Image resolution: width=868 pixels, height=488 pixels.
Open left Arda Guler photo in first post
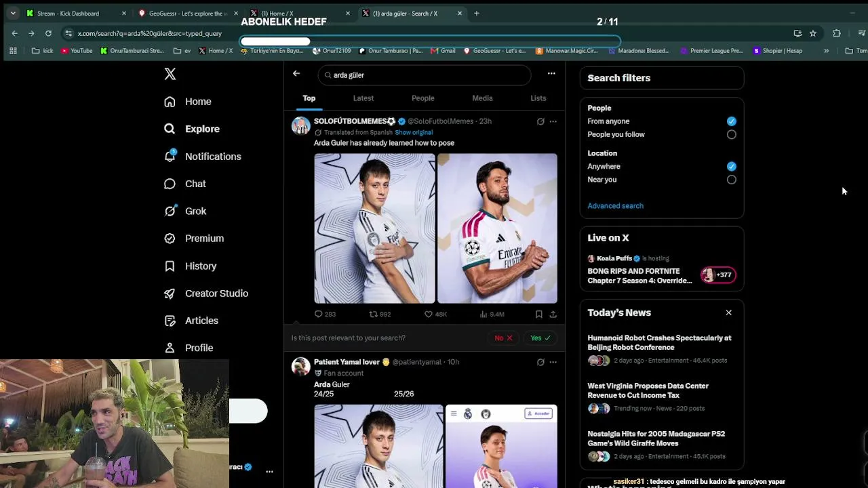tap(374, 228)
